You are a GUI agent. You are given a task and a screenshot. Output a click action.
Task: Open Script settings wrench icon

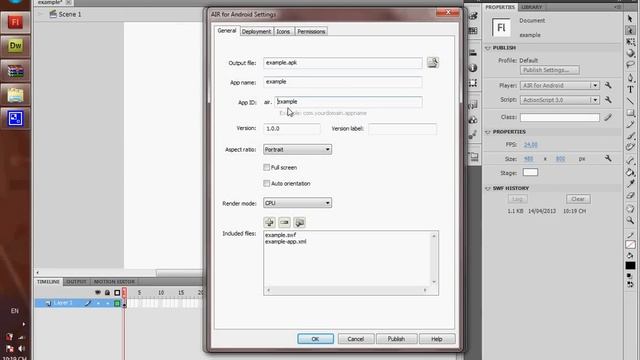point(608,100)
